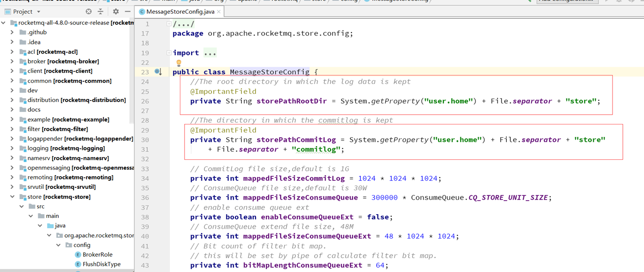Expand the common module node
The height and width of the screenshot is (272, 644).
click(12, 81)
